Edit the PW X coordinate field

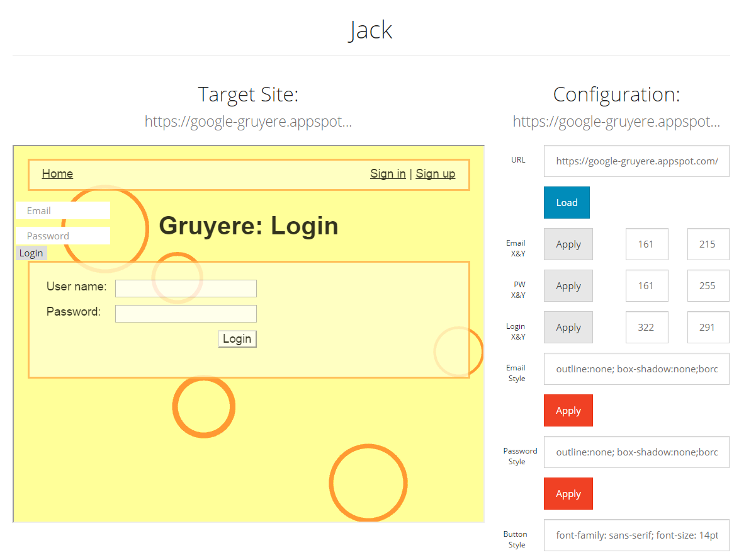[646, 286]
